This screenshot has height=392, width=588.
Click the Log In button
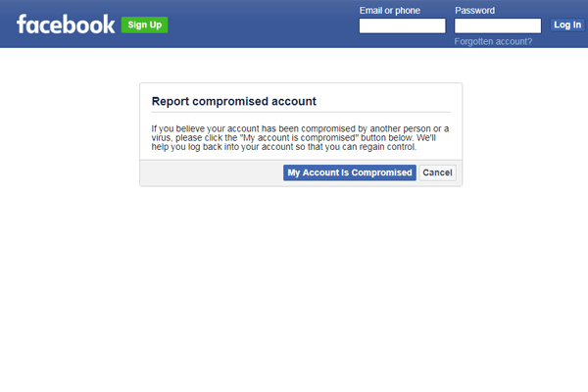pyautogui.click(x=566, y=25)
